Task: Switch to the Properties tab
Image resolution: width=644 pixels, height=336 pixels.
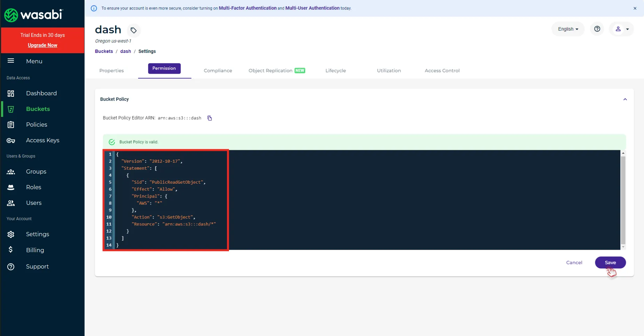Action: coord(111,71)
